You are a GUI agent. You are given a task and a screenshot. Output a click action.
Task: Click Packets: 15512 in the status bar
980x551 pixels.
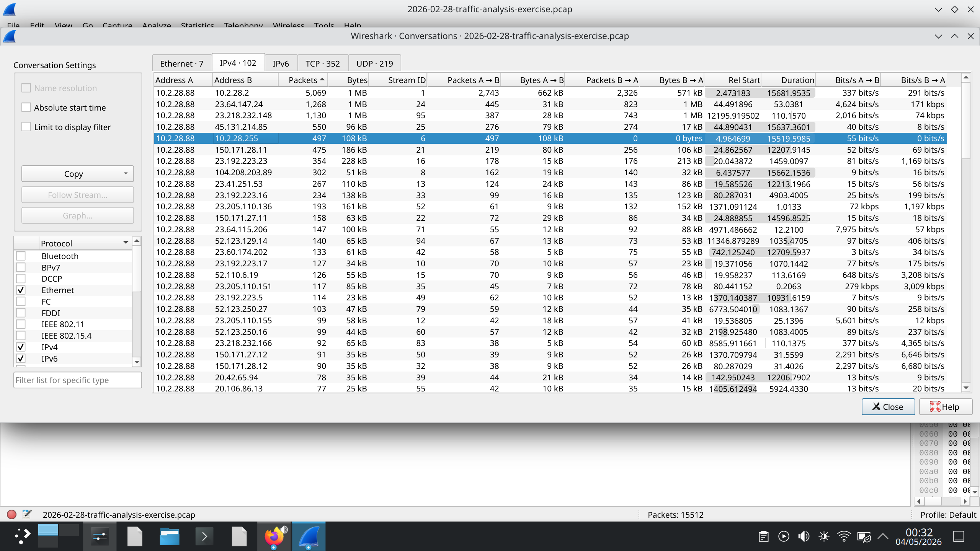[x=676, y=515]
